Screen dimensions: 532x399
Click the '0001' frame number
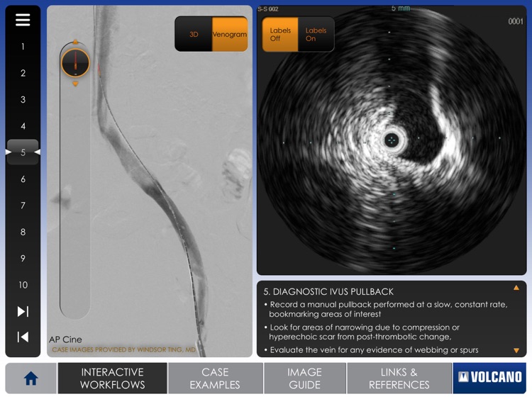tap(516, 21)
